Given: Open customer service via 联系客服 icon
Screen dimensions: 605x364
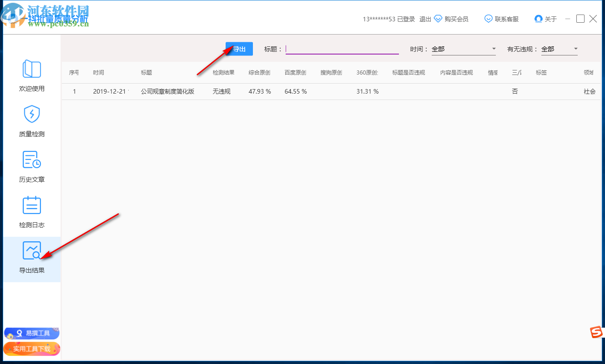Looking at the screenshot, I should point(488,19).
